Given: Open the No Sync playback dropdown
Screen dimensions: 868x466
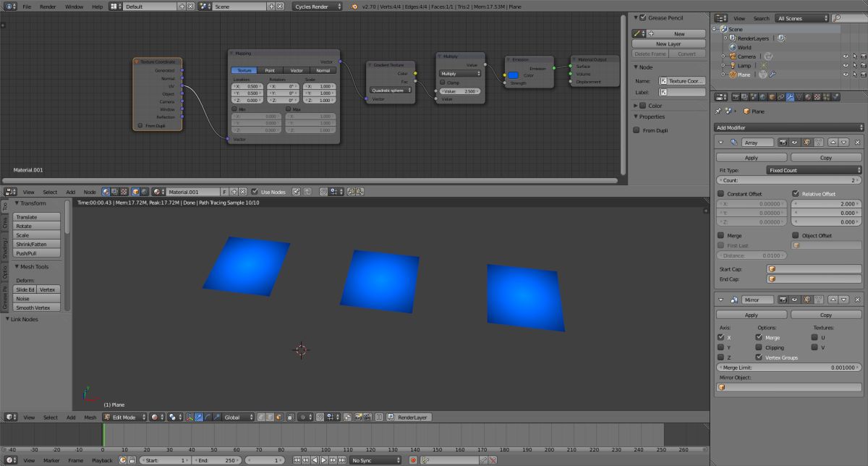Looking at the screenshot, I should (375, 460).
